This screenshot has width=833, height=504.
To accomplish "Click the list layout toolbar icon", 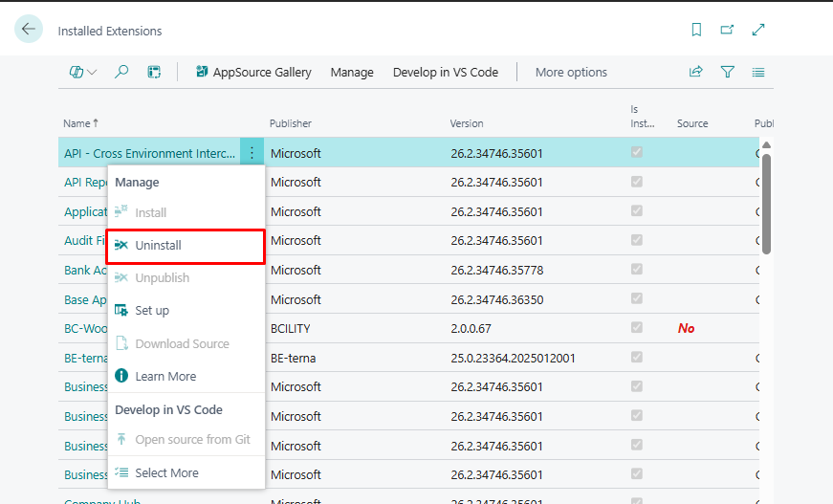I will 154,72.
